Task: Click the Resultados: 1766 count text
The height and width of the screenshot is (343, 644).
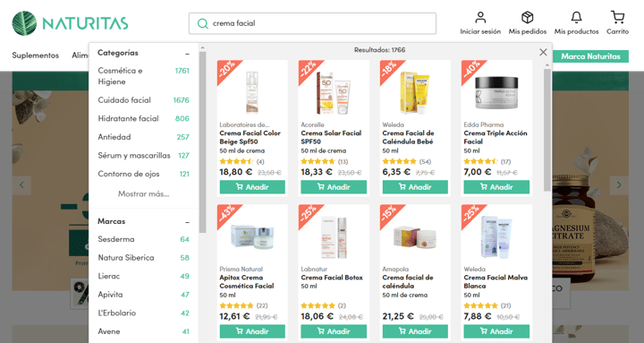Action: pos(379,50)
